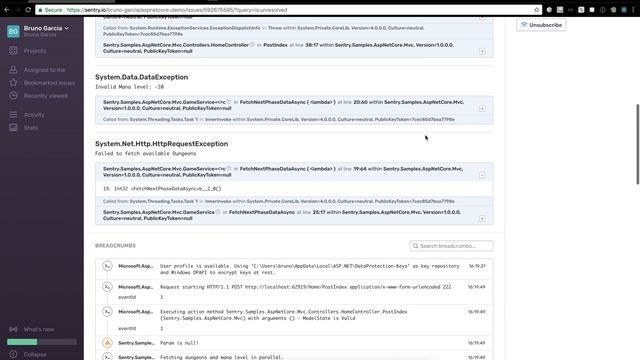
Task: Open Bookmarked issues
Action: 49,83
